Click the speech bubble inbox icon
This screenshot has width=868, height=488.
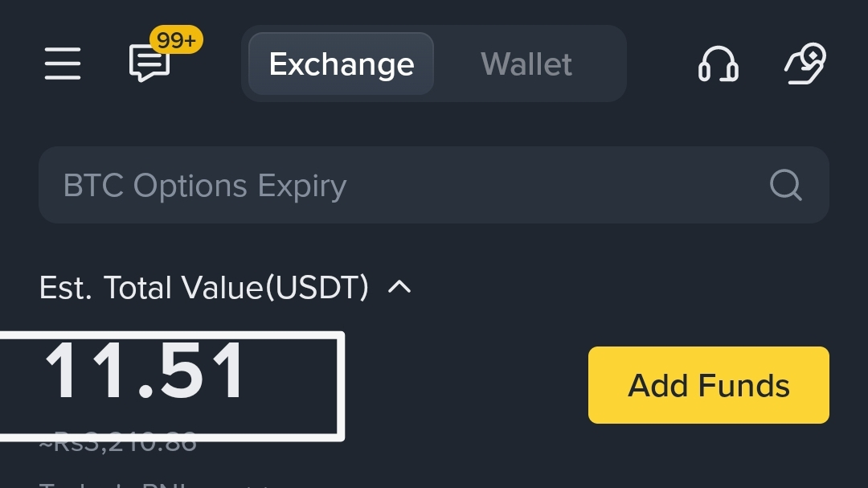pos(149,64)
